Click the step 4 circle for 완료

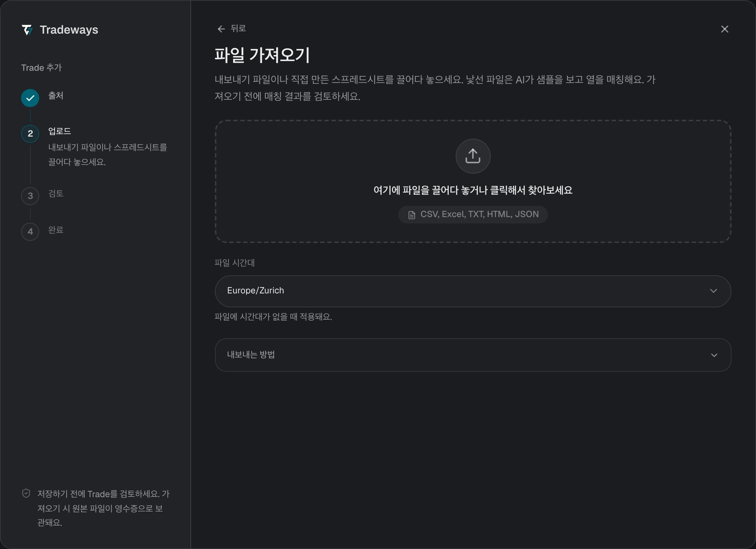30,232
